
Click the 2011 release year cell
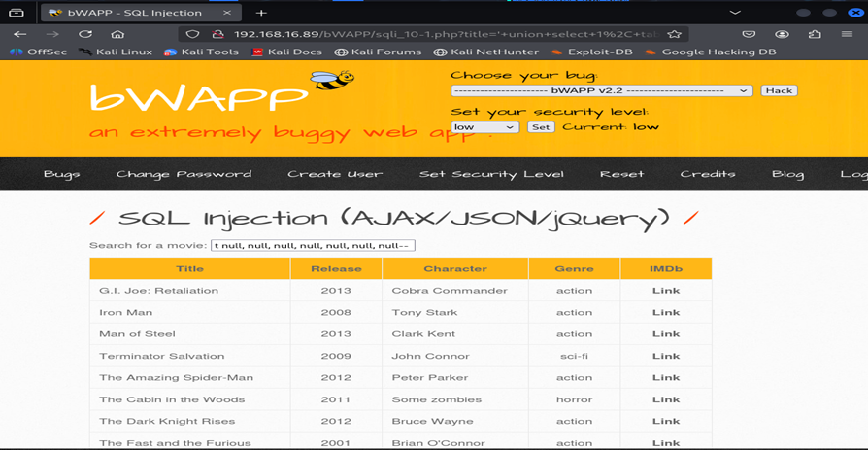point(336,399)
